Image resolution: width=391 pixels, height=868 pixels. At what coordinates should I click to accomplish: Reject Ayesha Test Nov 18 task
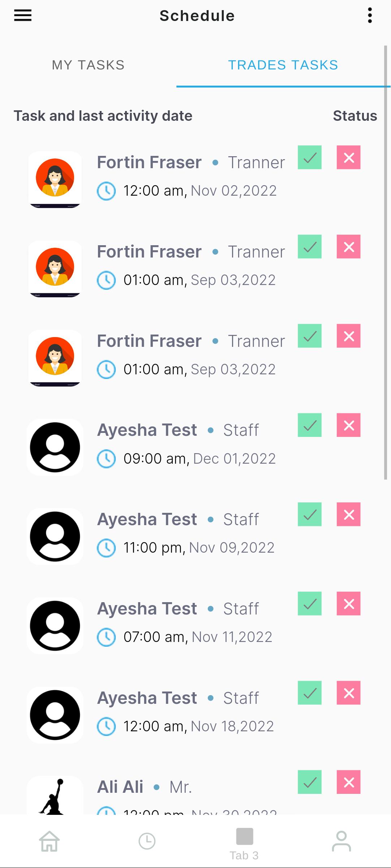(349, 693)
